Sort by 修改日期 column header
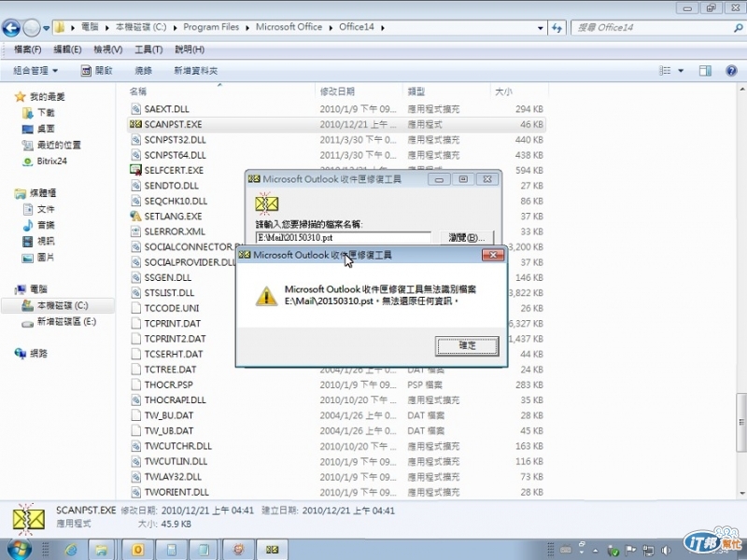747x560 pixels. point(337,91)
